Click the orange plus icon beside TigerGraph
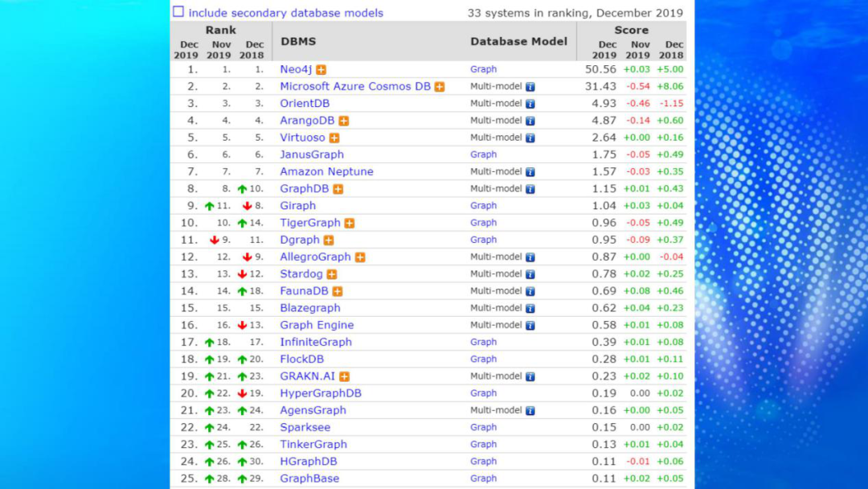The height and width of the screenshot is (489, 868). coord(350,224)
